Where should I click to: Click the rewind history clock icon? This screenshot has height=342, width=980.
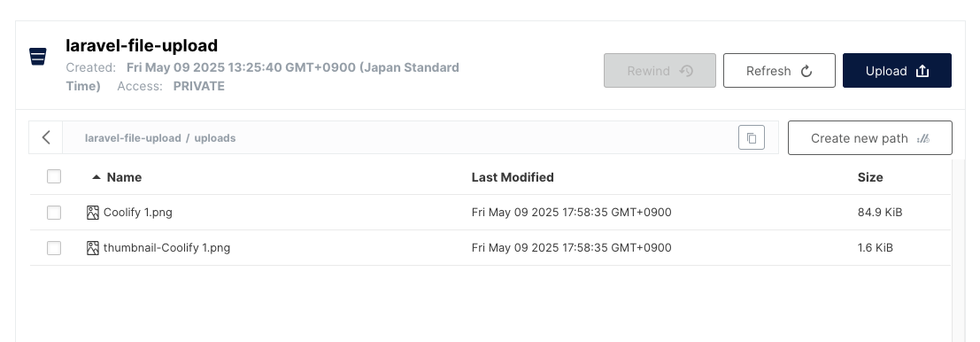pyautogui.click(x=686, y=71)
